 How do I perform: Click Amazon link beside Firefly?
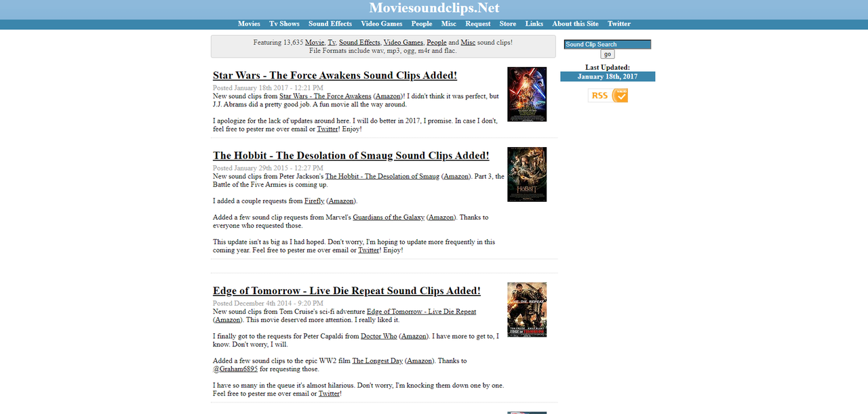341,201
